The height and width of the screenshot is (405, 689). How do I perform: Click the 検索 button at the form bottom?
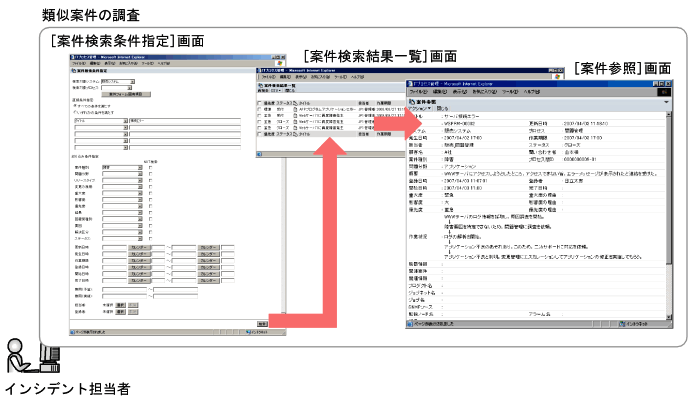tap(262, 324)
